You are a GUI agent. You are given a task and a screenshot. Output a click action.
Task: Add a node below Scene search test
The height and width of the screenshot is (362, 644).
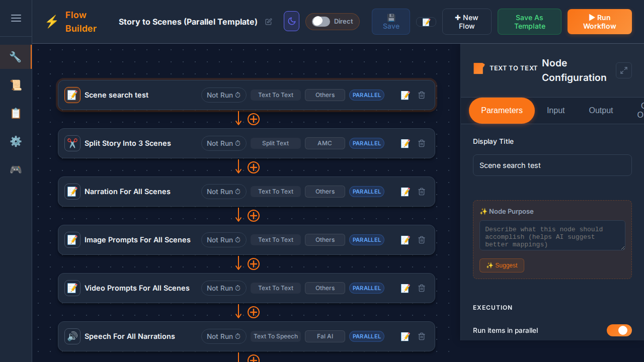(x=254, y=119)
